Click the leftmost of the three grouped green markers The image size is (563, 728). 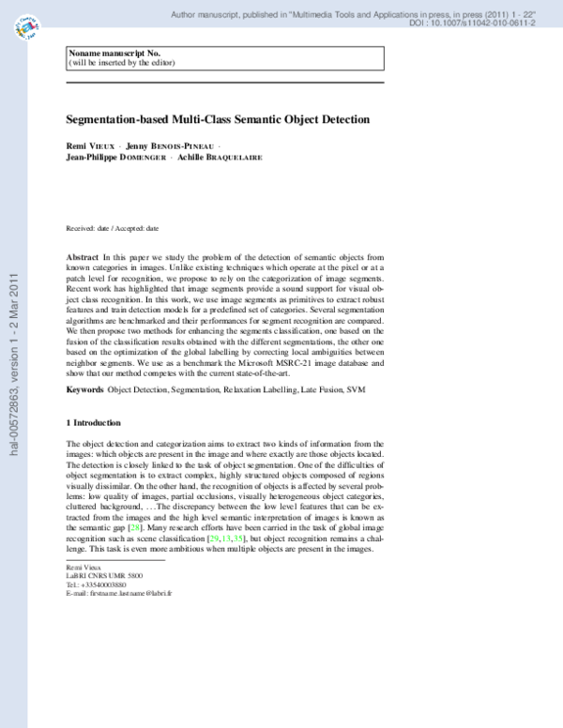coord(214,538)
